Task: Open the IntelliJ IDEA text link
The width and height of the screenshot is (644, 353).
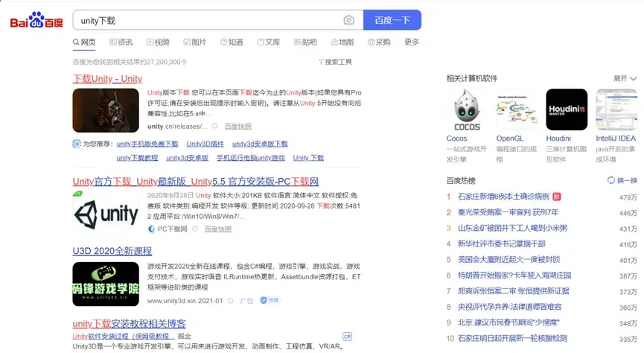Action: (x=616, y=139)
